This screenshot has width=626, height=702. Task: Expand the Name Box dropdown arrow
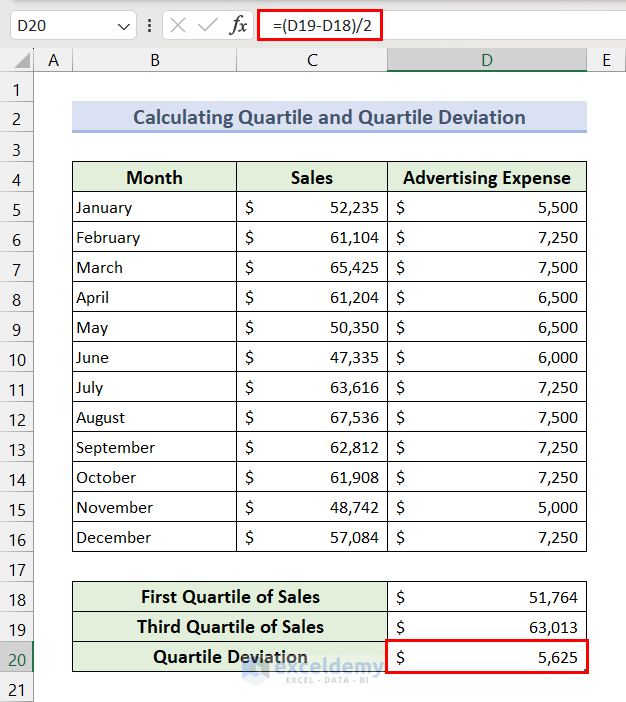pos(124,26)
